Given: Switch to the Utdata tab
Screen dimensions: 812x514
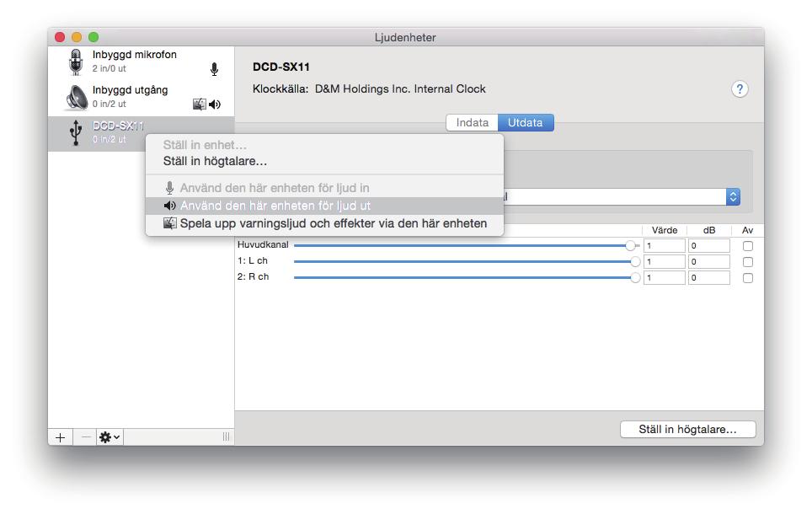Looking at the screenshot, I should pos(526,123).
